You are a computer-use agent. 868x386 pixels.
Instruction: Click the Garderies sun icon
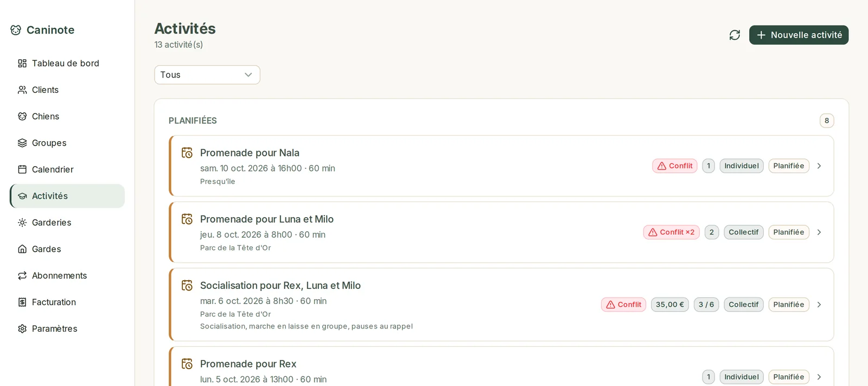(x=22, y=223)
